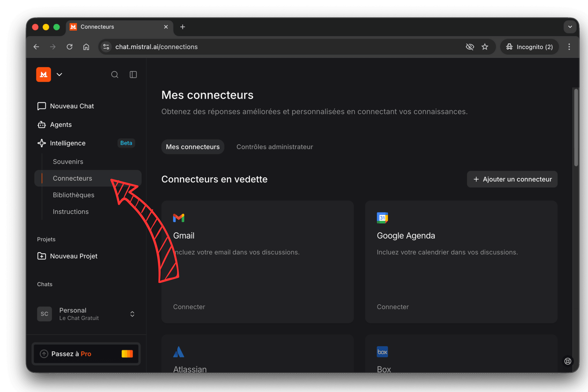Screen dimensions: 588x392
Task: Switch to the Contrôles administrateur tab
Action: (274, 147)
